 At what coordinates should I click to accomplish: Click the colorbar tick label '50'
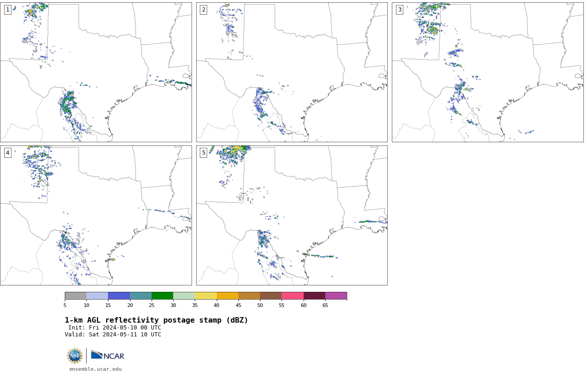tap(260, 305)
